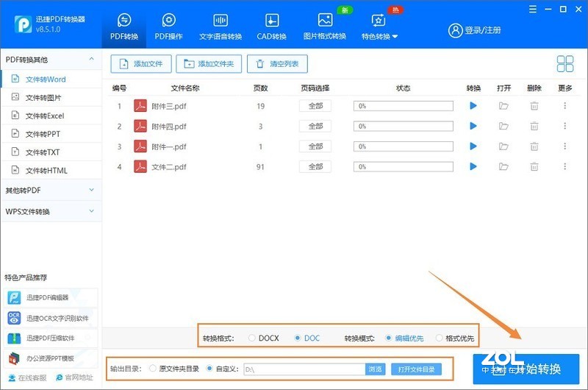Click the PDF icon of 附件三.pdf
Viewport: 588px width, 390px height.
[140, 106]
